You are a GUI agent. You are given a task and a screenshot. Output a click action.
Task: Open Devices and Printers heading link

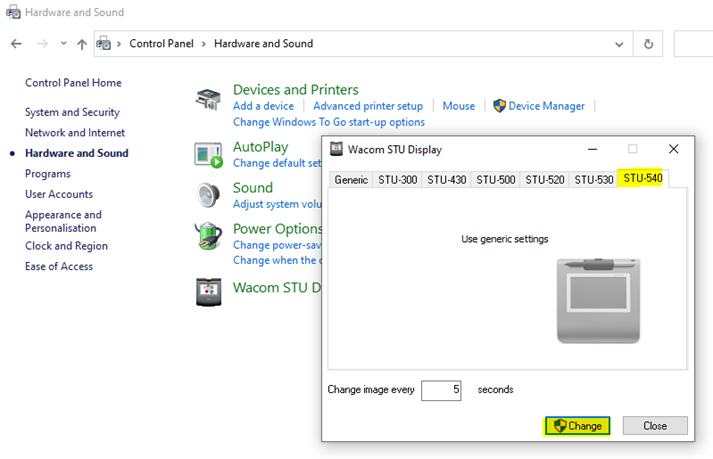296,90
